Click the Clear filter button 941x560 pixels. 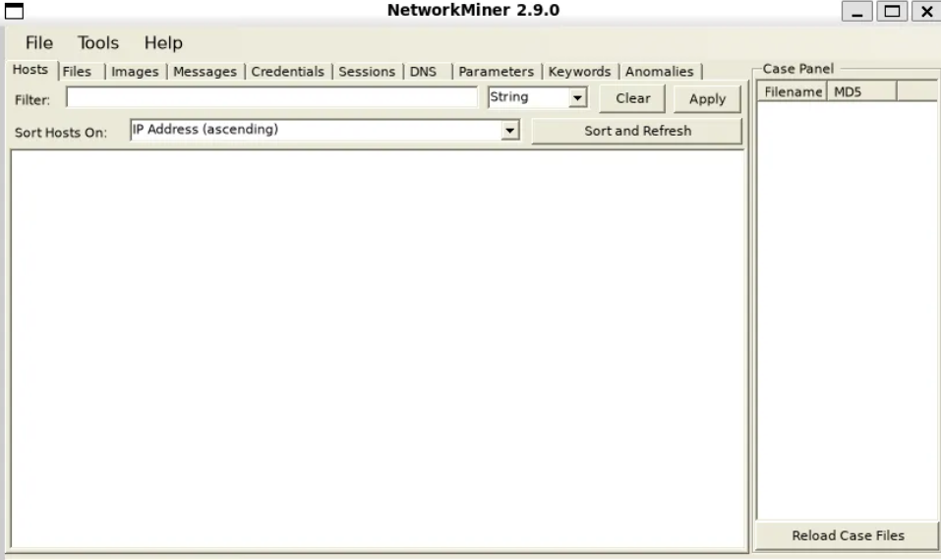click(x=632, y=98)
